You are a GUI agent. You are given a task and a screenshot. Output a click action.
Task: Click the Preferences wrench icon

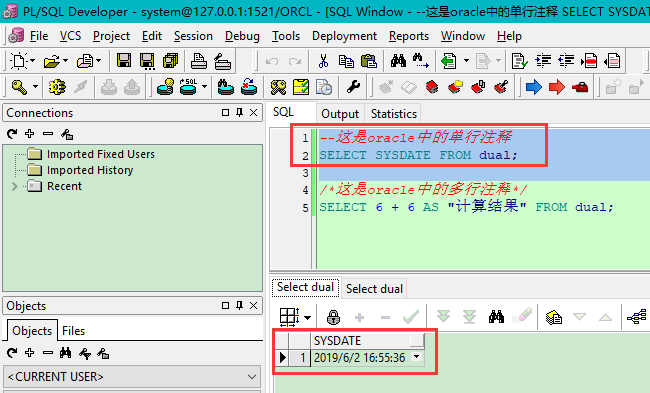coord(353,87)
